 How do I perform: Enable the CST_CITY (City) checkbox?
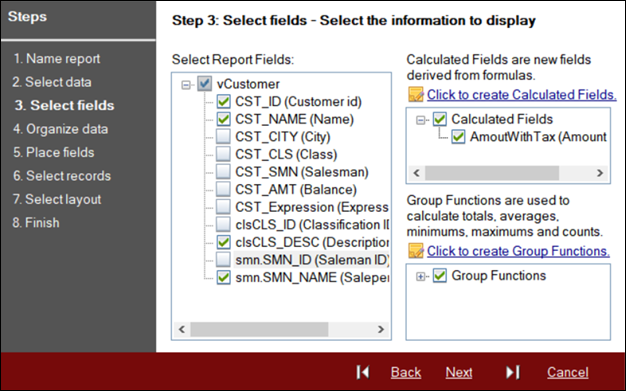pyautogui.click(x=223, y=137)
